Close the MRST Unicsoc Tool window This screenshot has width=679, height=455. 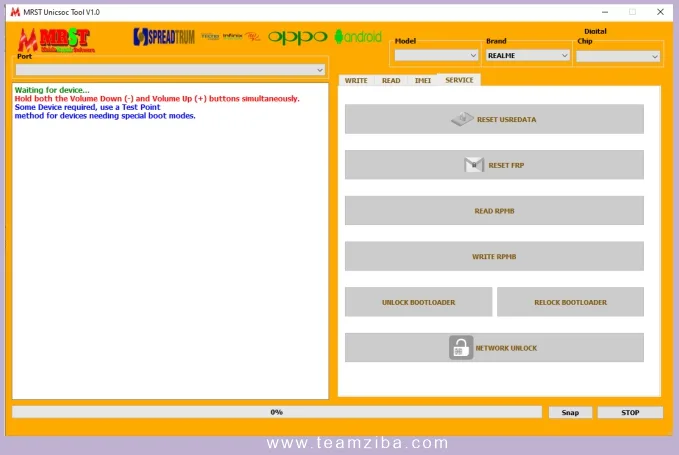click(x=660, y=12)
